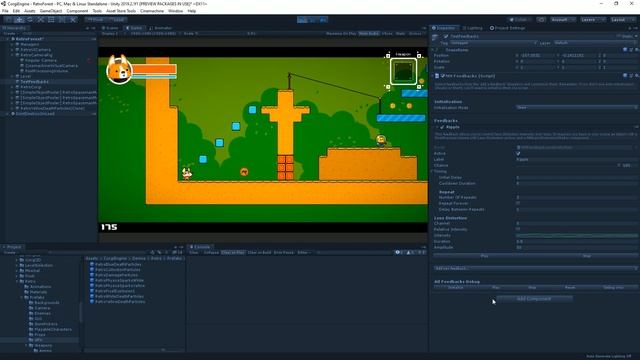This screenshot has height=360, width=640.
Task: Toggle the Ripple feedback header checkbox
Action: point(442,127)
